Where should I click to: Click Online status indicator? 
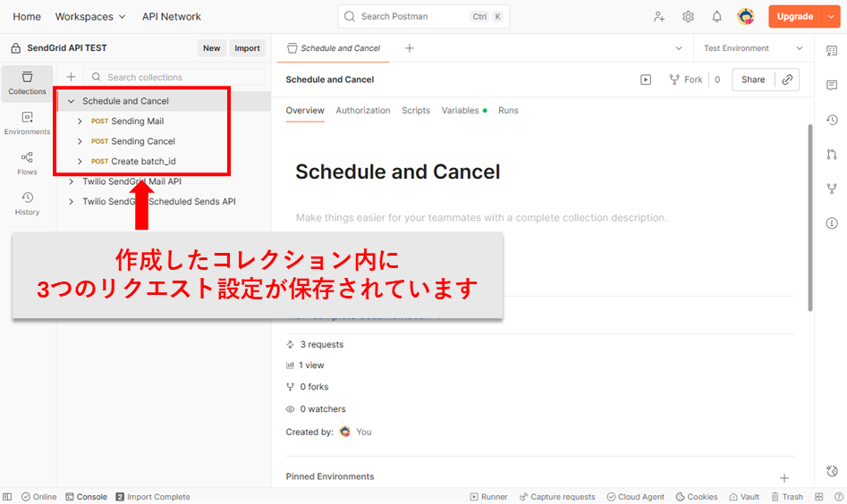[38, 497]
